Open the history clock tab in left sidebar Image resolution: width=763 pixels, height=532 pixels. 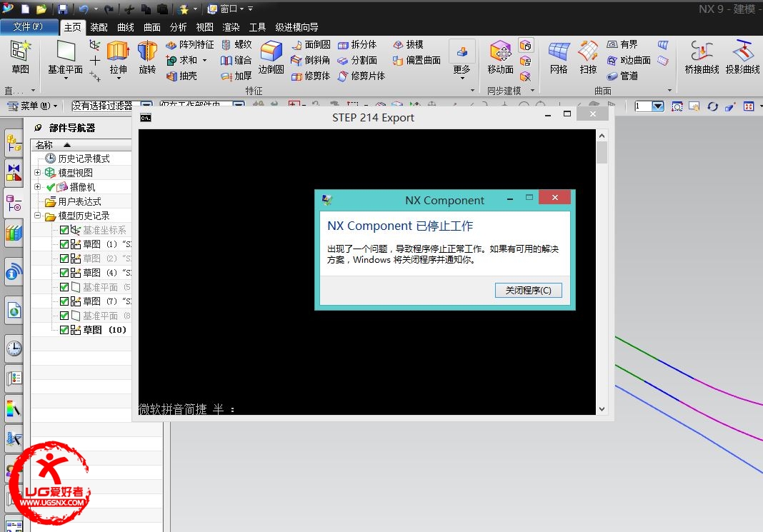(14, 348)
